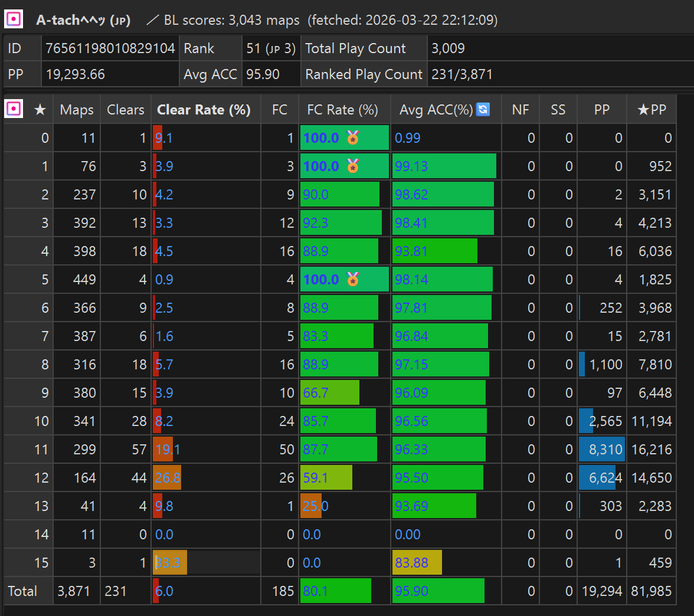Click the total 3,871 maps value
Viewport: 694px width, 616px height.
tap(77, 591)
